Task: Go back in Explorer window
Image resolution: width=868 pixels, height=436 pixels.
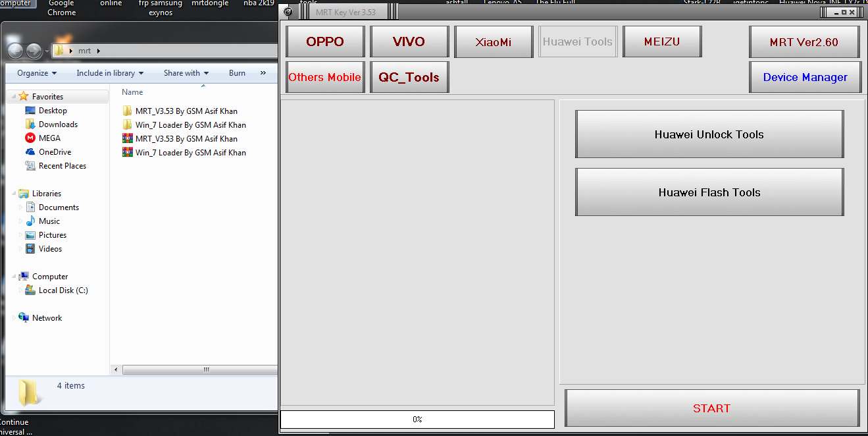Action: coord(16,51)
